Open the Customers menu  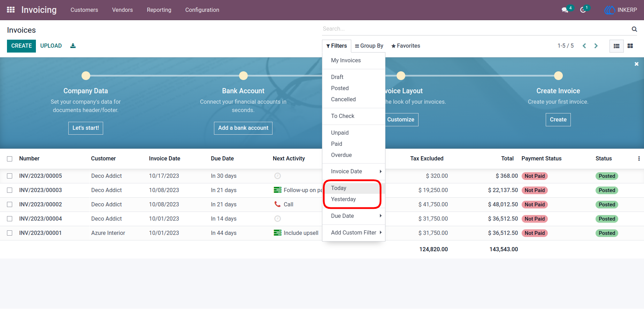click(x=84, y=10)
